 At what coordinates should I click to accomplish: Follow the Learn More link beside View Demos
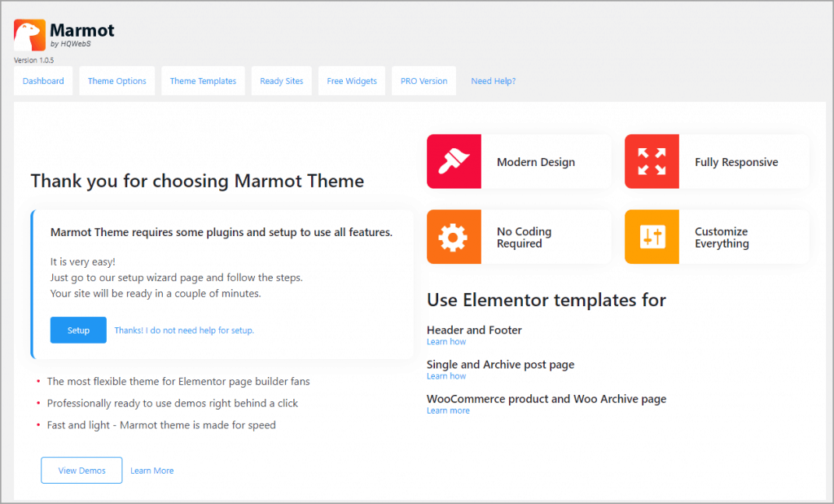[x=151, y=471]
